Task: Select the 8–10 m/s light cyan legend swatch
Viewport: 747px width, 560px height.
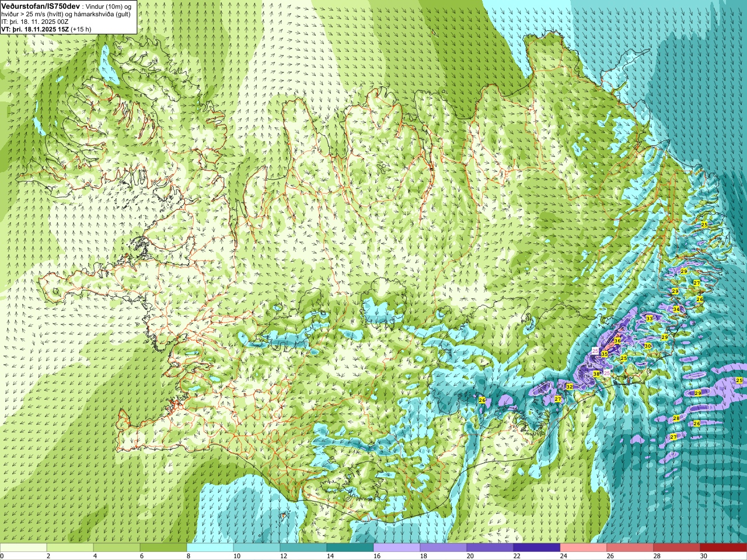Action: 210,548
